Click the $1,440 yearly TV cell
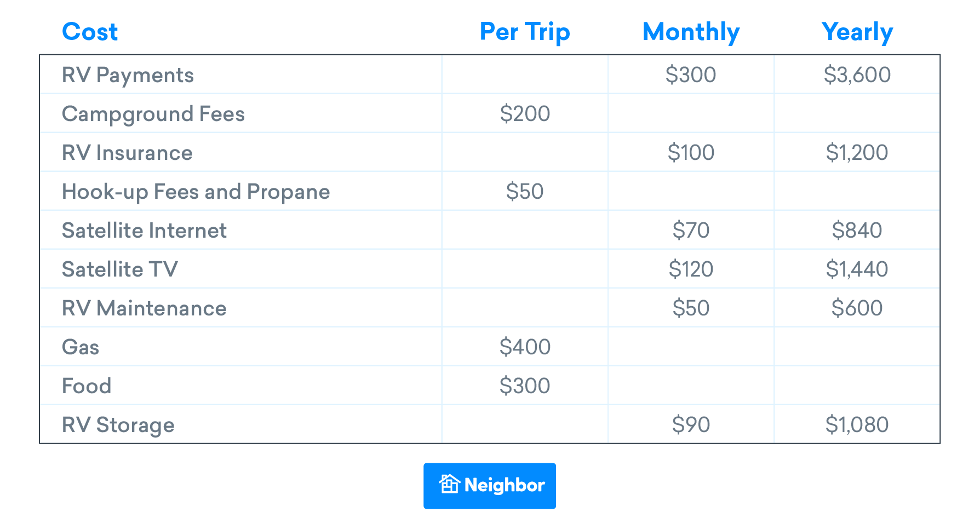This screenshot has height=529, width=980. coord(857,269)
